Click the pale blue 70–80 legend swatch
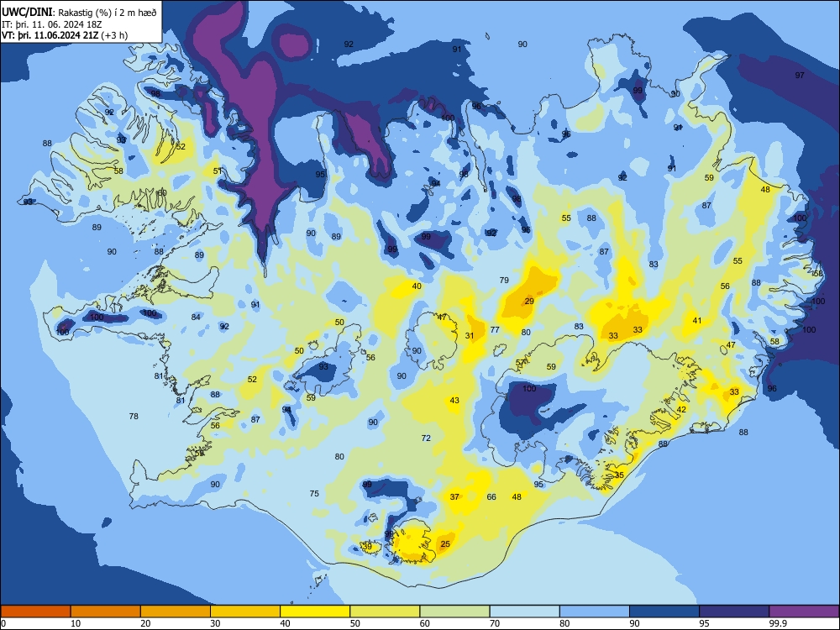 524,612
